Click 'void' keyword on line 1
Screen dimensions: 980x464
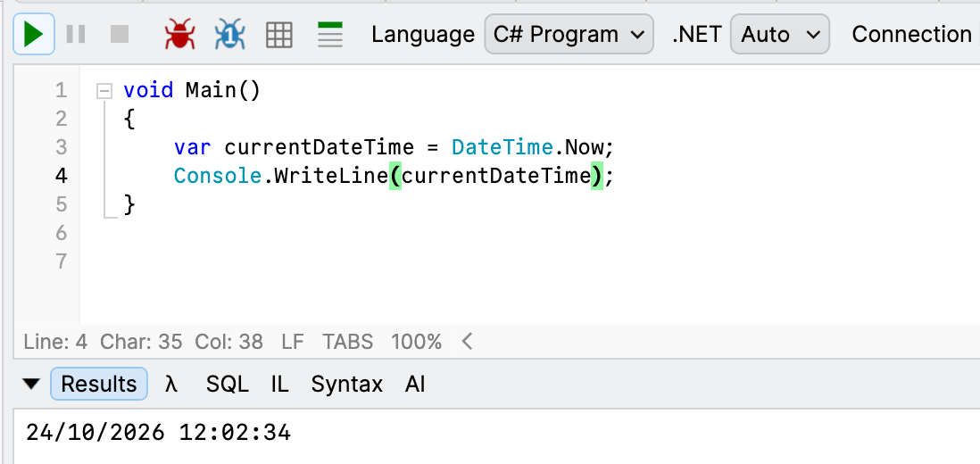click(148, 90)
